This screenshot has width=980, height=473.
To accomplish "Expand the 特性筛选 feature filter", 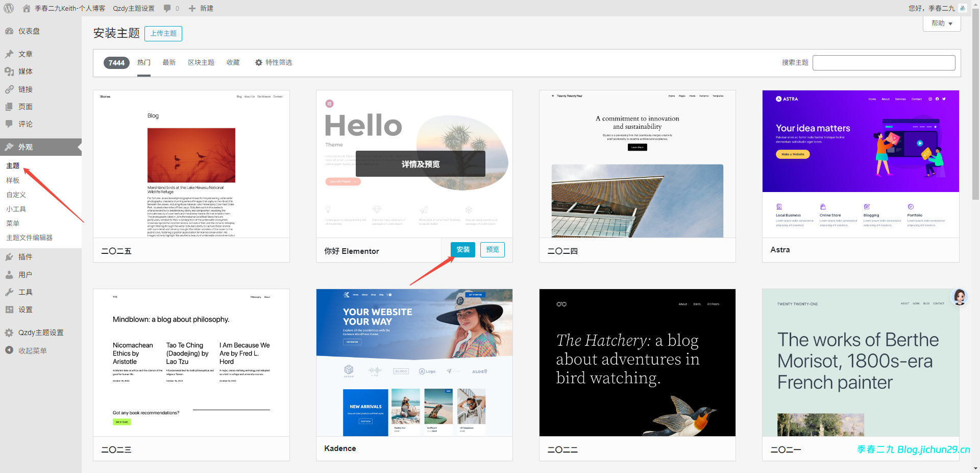I will (274, 62).
